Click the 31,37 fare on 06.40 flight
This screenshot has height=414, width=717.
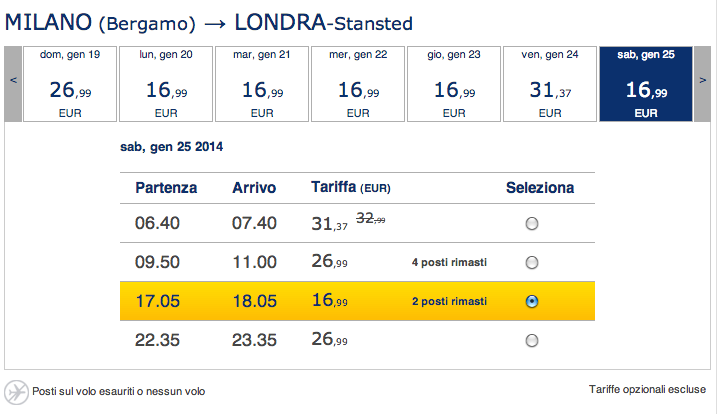coord(329,224)
